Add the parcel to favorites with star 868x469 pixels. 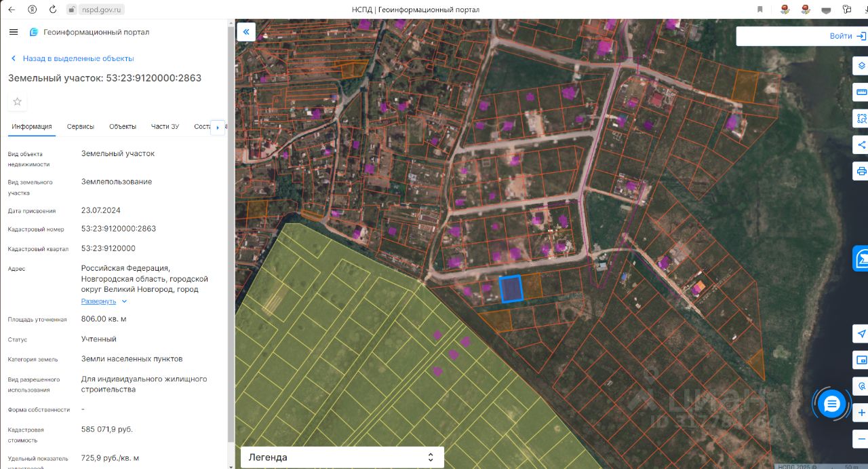[18, 102]
